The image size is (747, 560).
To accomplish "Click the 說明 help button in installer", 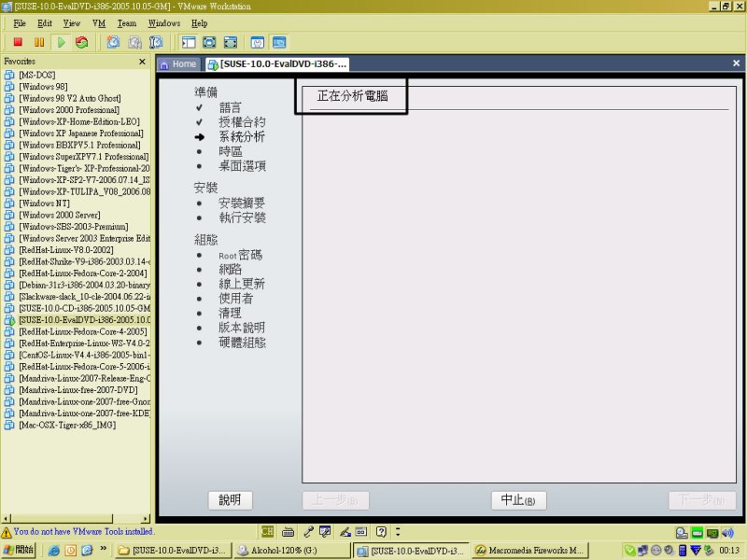I will pyautogui.click(x=230, y=500).
